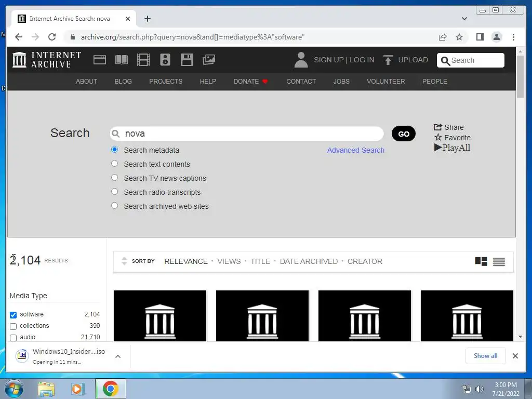Click the user avatar icon
The height and width of the screenshot is (399, 532).
301,60
